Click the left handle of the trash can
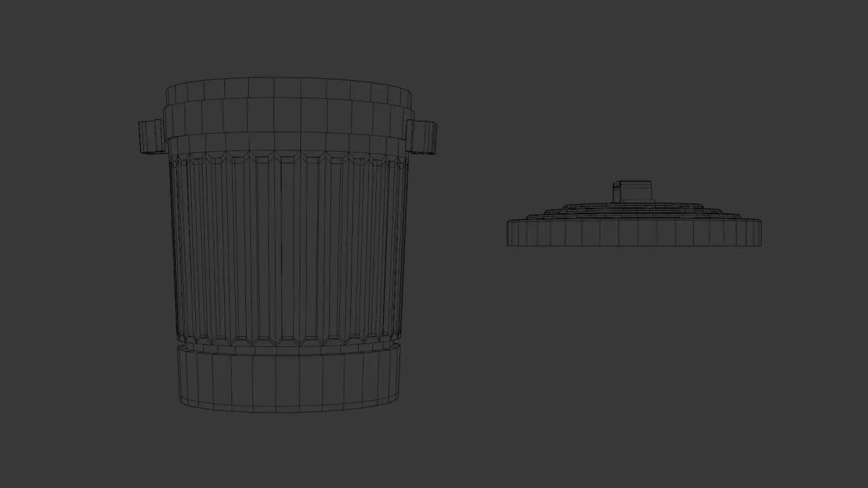868x488 pixels. click(151, 137)
